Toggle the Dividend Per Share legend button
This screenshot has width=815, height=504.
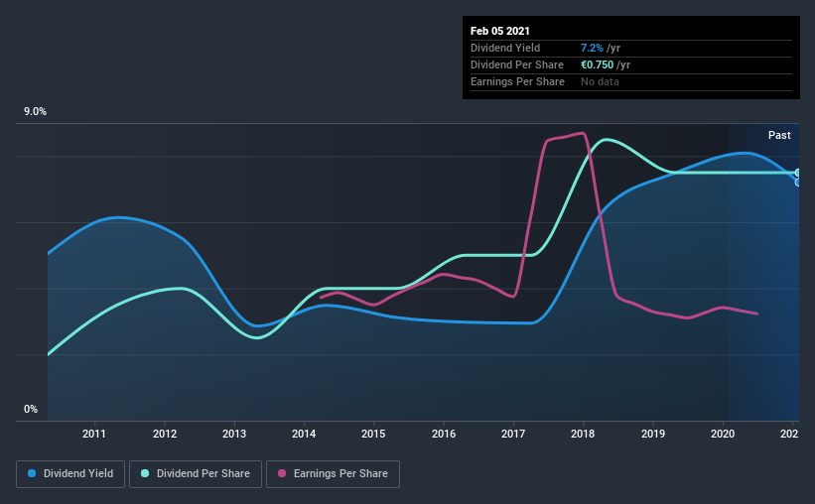196,474
